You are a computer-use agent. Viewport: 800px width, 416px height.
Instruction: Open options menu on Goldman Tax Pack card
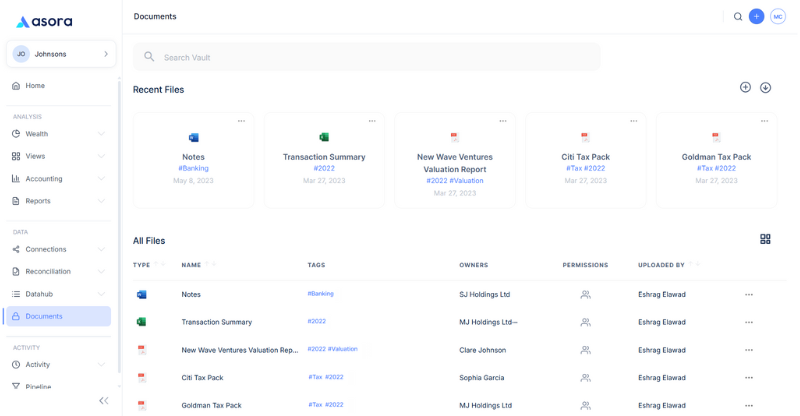click(x=764, y=121)
